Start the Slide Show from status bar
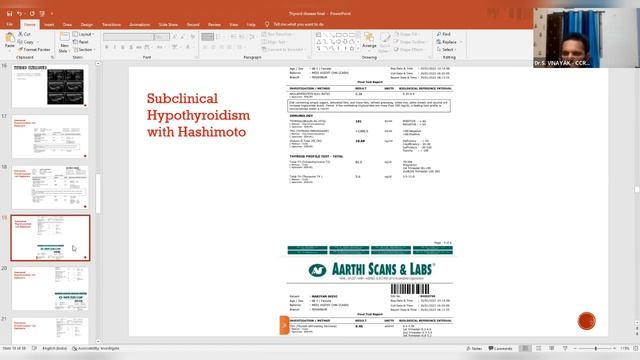640x360 pixels. coord(565,349)
